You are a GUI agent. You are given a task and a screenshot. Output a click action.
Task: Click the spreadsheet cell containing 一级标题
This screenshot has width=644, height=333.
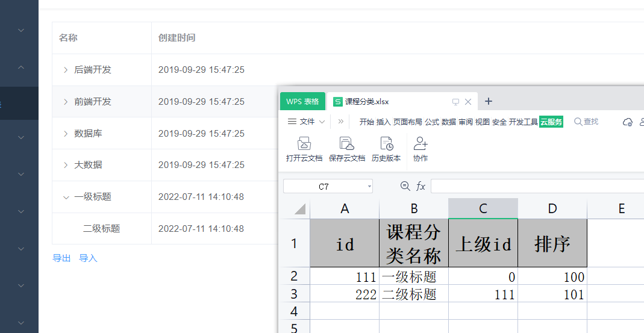tap(414, 276)
